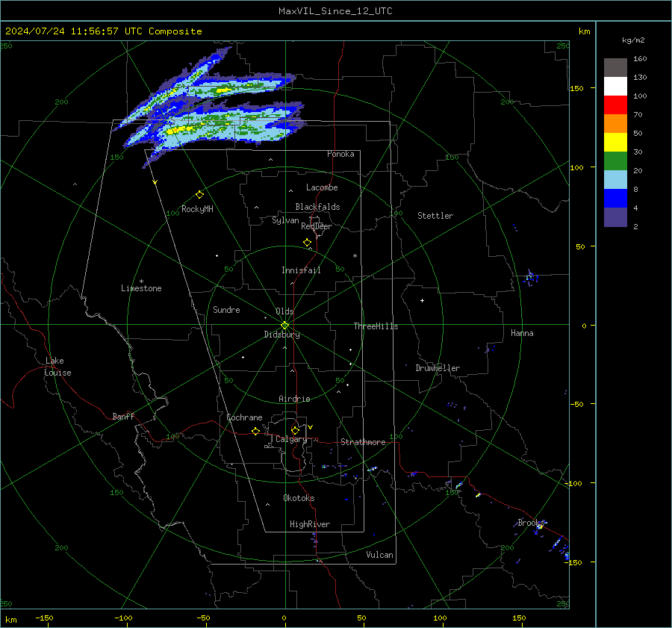672x628 pixels.
Task: Click the purple 2-4 legend swatch
Action: click(615, 217)
